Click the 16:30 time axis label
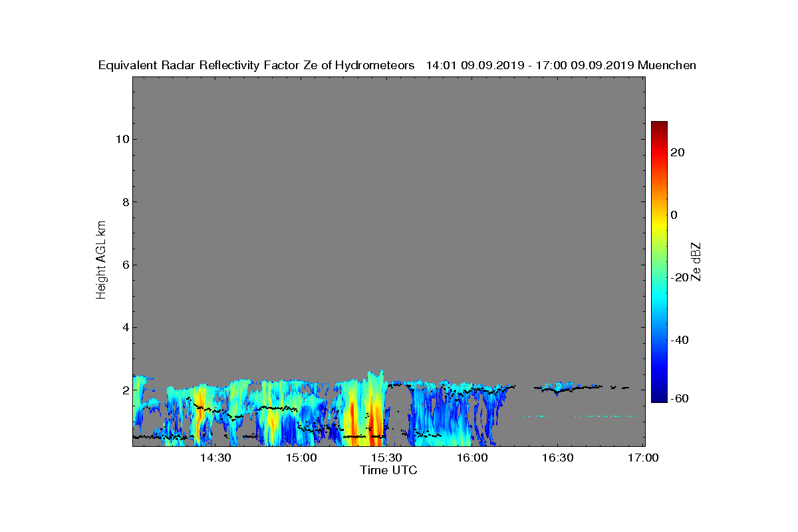Screen dimensions: 798x532 point(558,458)
